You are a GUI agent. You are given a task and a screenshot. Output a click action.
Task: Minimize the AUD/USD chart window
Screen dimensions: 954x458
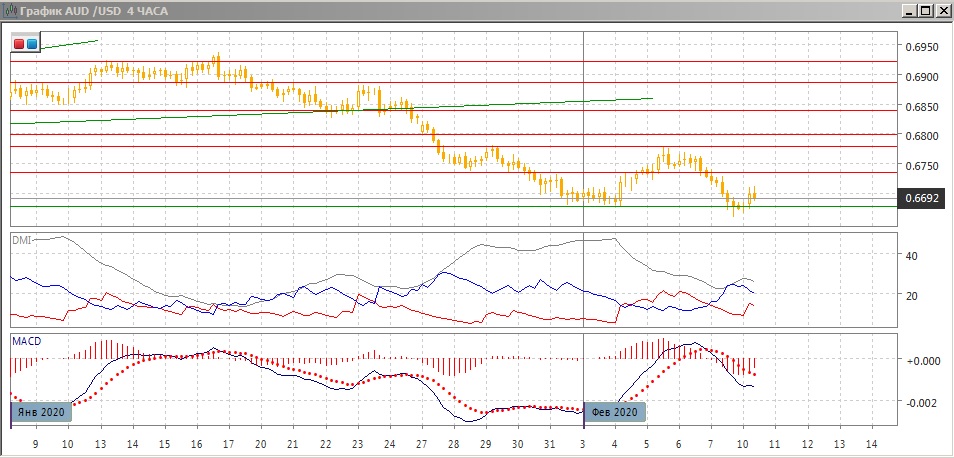[x=908, y=10]
